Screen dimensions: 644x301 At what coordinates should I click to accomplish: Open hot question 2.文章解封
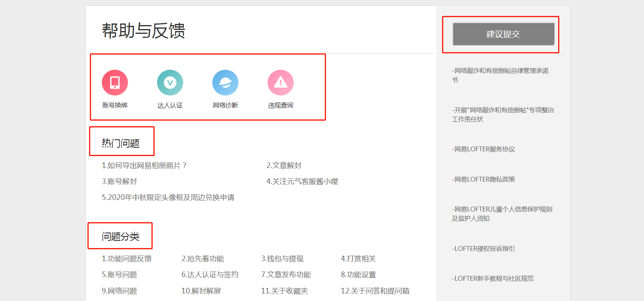284,165
